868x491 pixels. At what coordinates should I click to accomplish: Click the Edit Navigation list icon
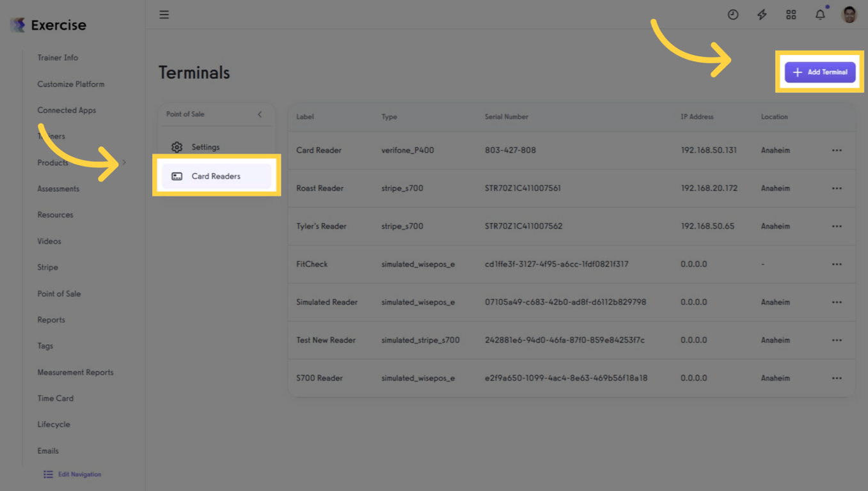coord(48,474)
